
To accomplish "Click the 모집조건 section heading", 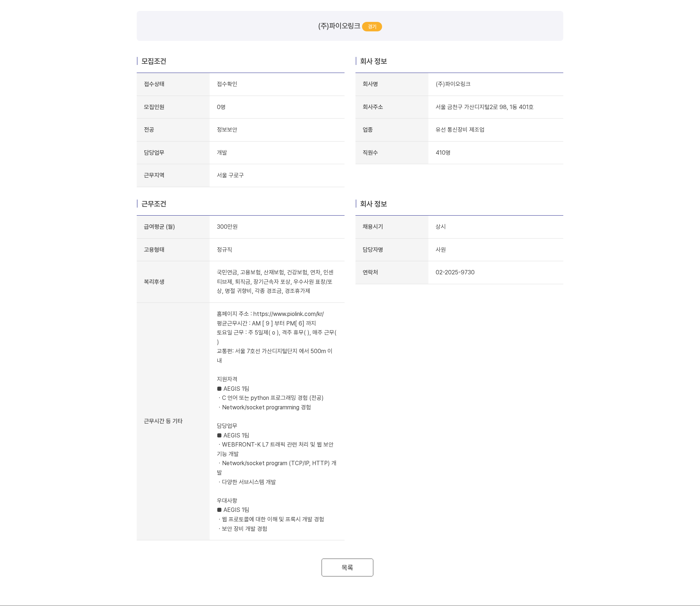I will click(x=153, y=61).
